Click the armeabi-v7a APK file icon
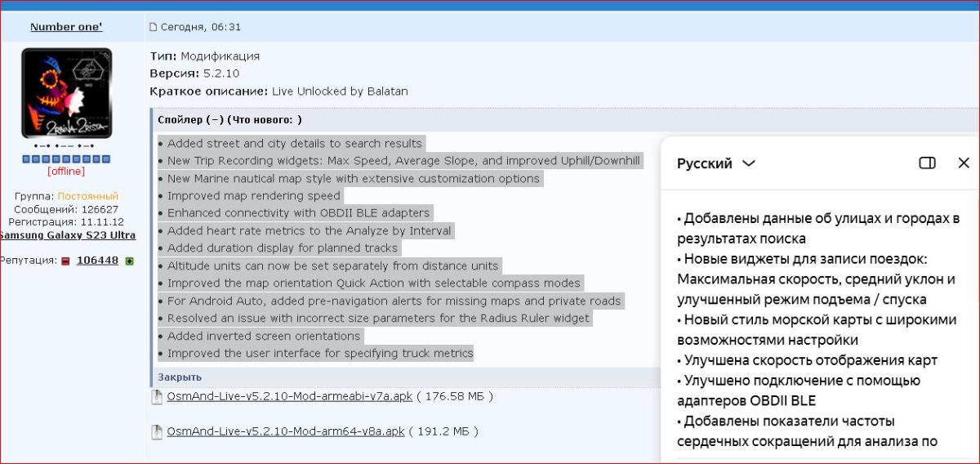 157,397
